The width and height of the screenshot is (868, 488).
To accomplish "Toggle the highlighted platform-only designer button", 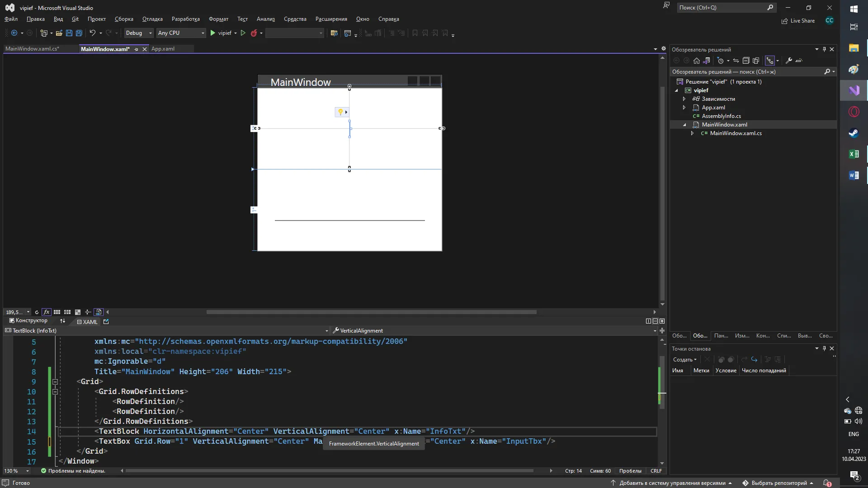I will [99, 312].
